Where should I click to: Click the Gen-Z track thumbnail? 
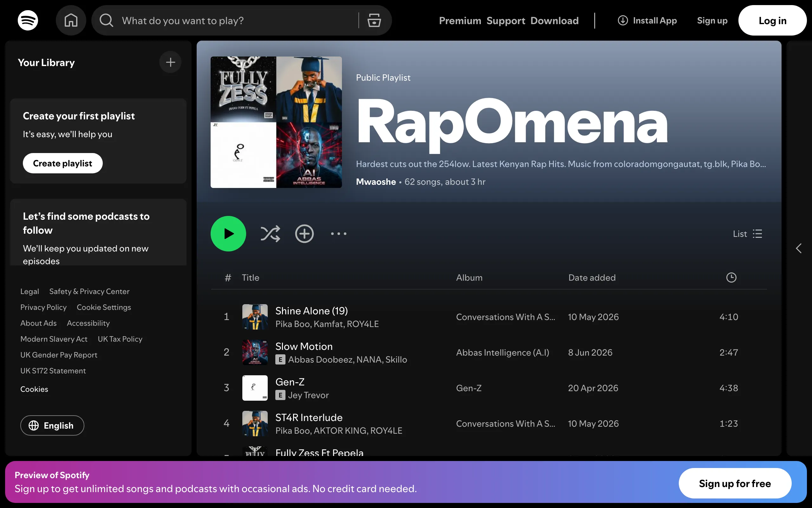255,388
